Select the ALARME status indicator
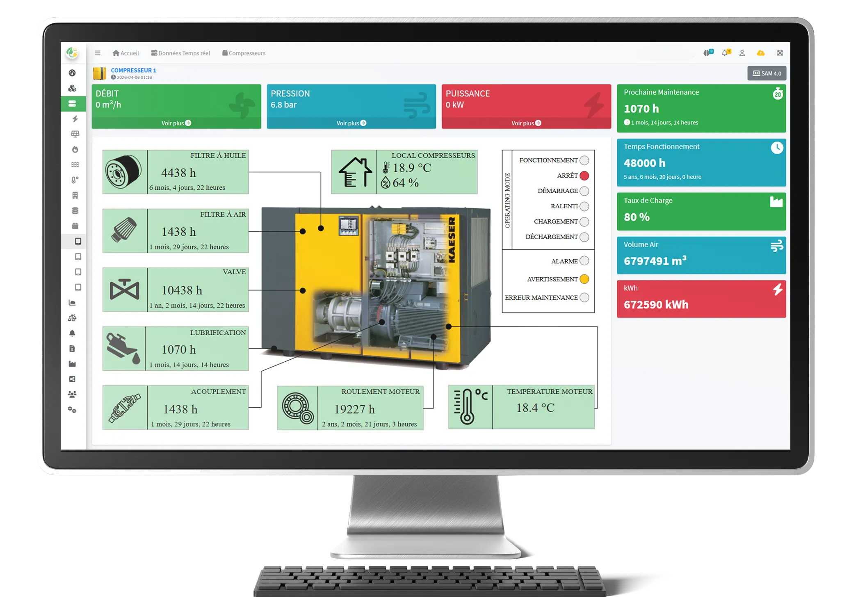 pos(584,261)
